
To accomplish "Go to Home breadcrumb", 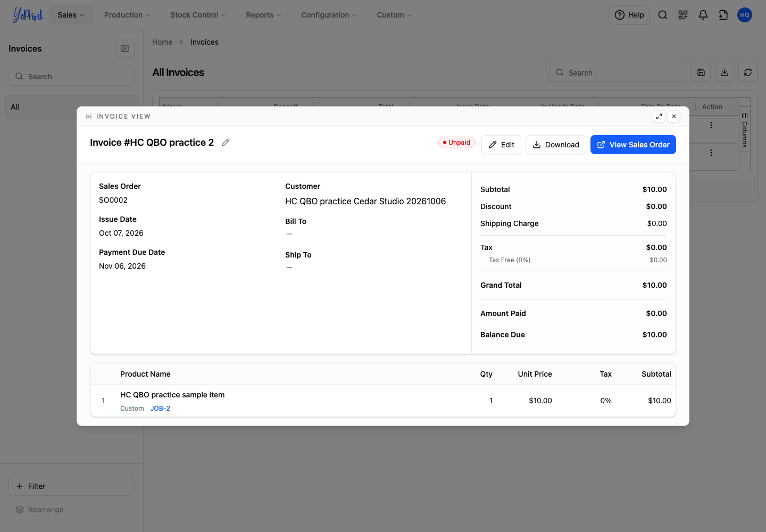I will click(162, 42).
